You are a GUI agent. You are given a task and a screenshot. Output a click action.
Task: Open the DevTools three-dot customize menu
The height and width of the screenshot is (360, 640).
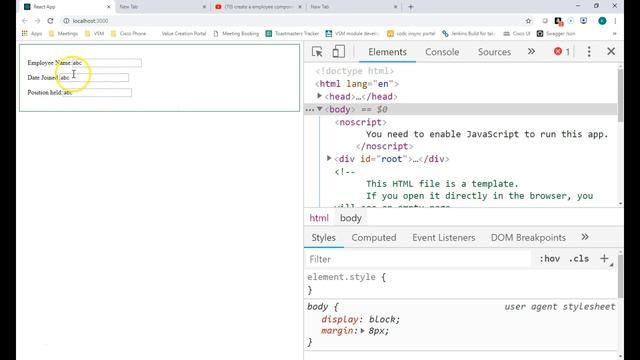589,51
